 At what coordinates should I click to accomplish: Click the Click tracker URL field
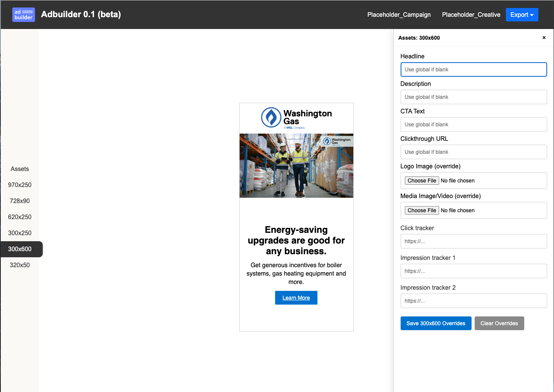(473, 241)
